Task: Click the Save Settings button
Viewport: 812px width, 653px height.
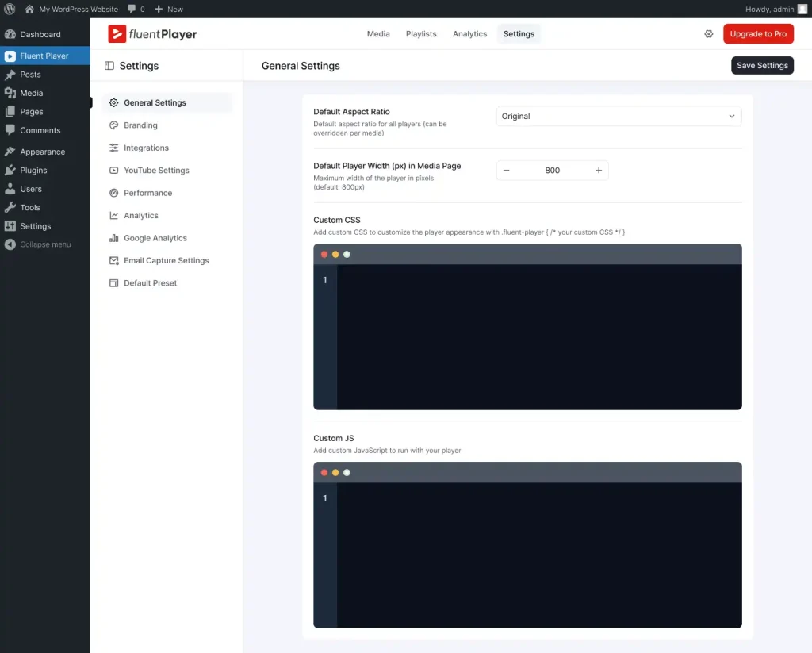Action: [x=762, y=66]
